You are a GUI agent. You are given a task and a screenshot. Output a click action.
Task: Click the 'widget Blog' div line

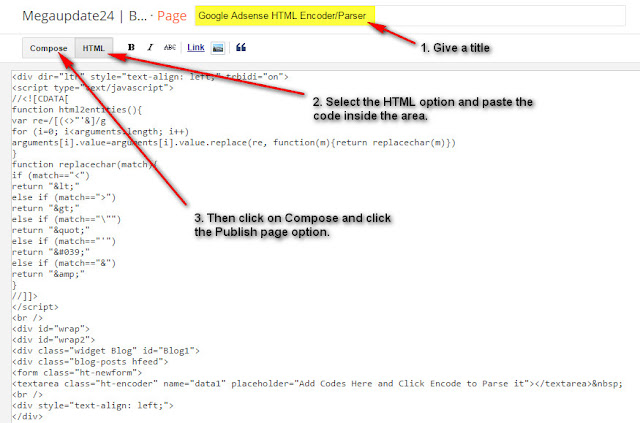pyautogui.click(x=106, y=351)
